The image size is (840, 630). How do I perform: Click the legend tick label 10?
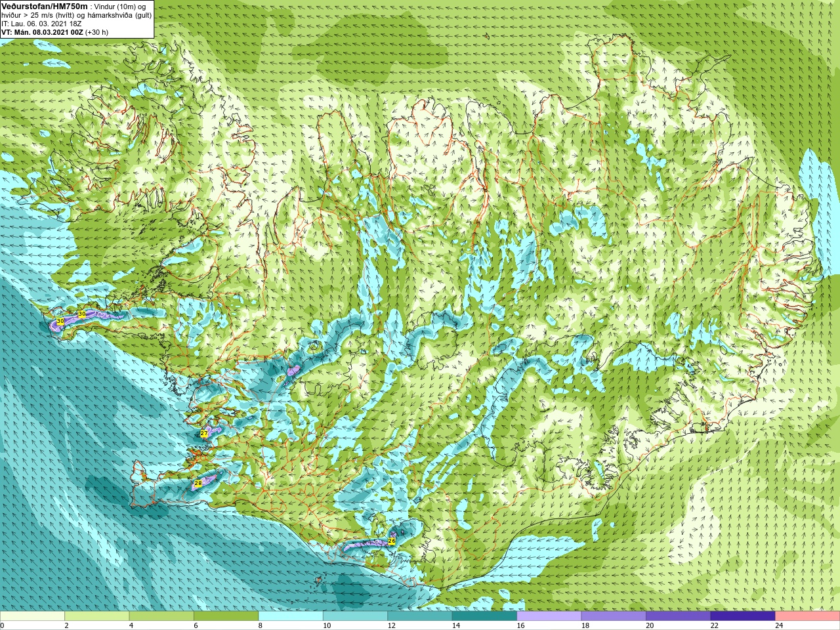coord(327,625)
